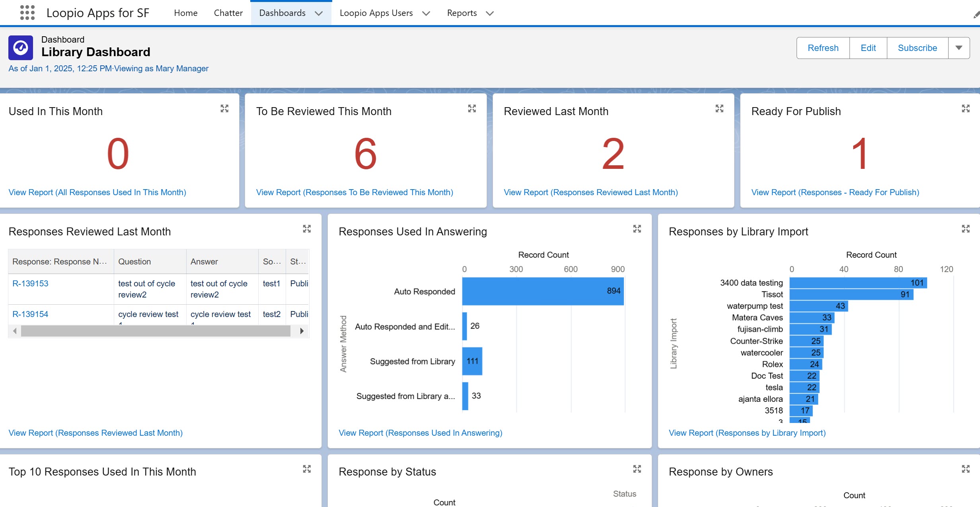Open View Report Responses by Library Import
Viewport: 980px width, 507px height.
click(747, 433)
